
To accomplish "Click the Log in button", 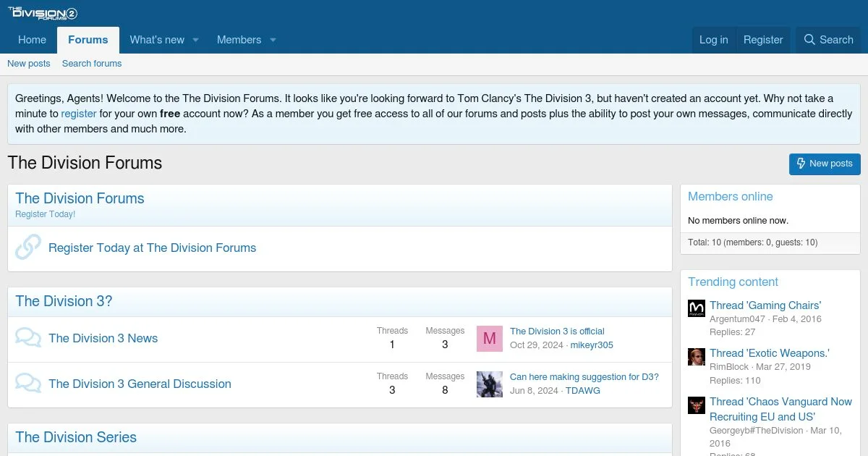I will click(713, 40).
